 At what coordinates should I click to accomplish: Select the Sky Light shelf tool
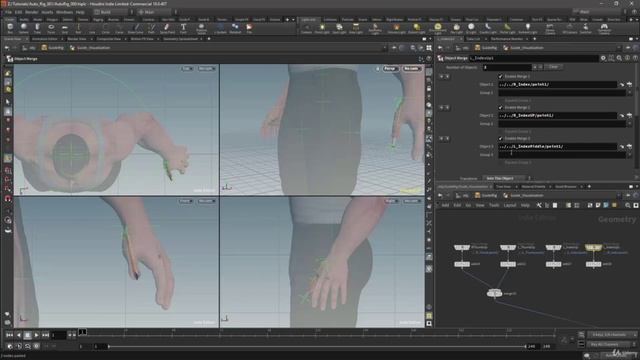coord(456,28)
